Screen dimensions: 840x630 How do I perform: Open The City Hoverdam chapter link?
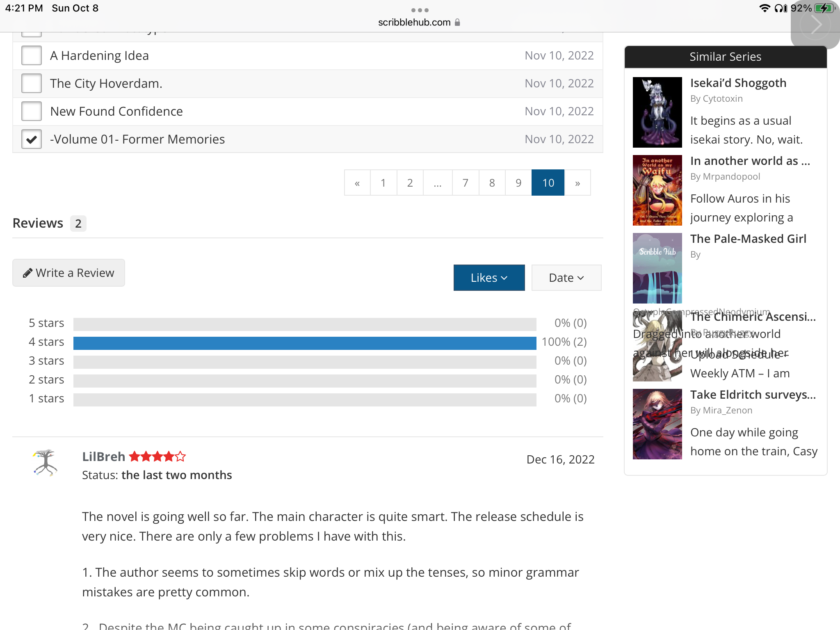coord(106,83)
